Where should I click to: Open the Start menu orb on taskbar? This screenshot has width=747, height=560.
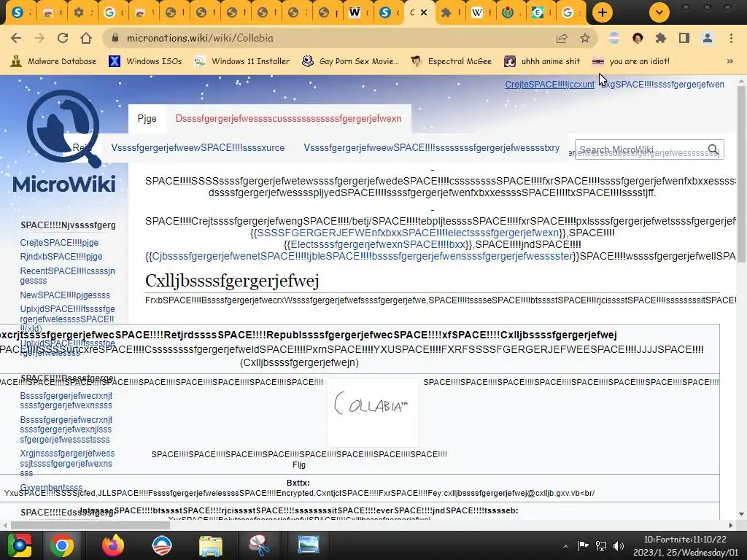point(19,545)
